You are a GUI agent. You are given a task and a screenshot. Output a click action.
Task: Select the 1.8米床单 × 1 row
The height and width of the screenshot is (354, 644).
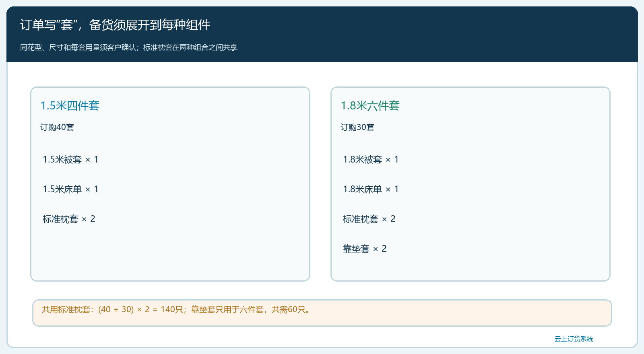point(371,189)
